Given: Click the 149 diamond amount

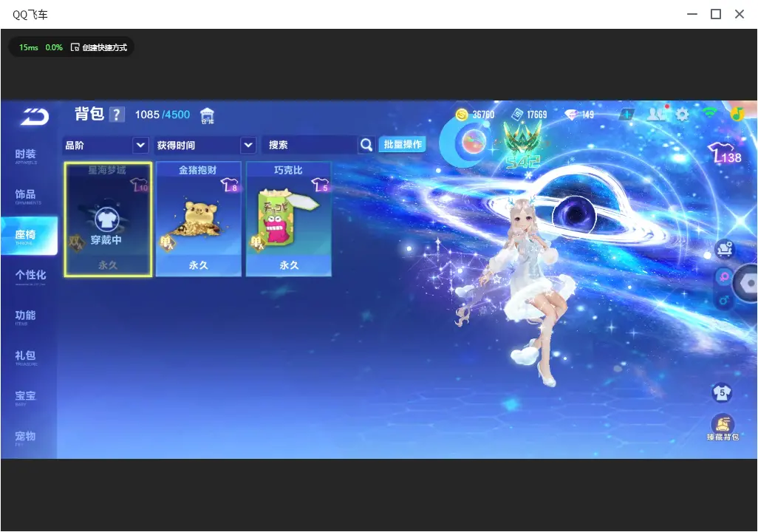Looking at the screenshot, I should pos(587,115).
